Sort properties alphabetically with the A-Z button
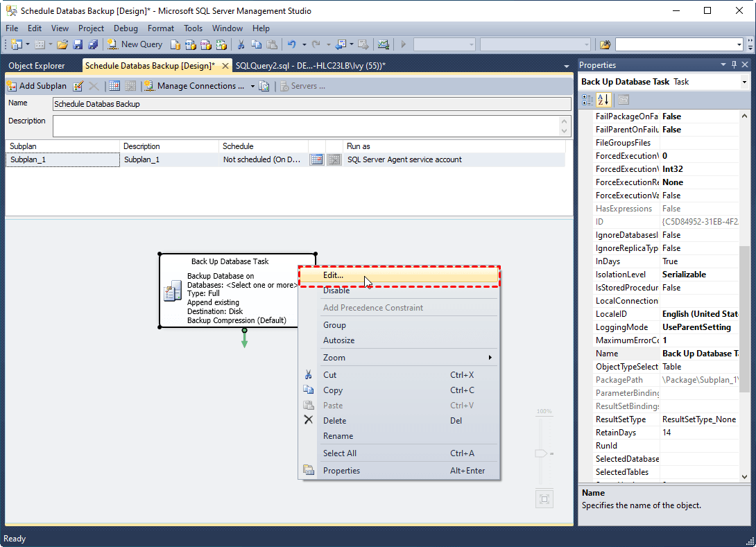The width and height of the screenshot is (756, 547). click(x=603, y=99)
